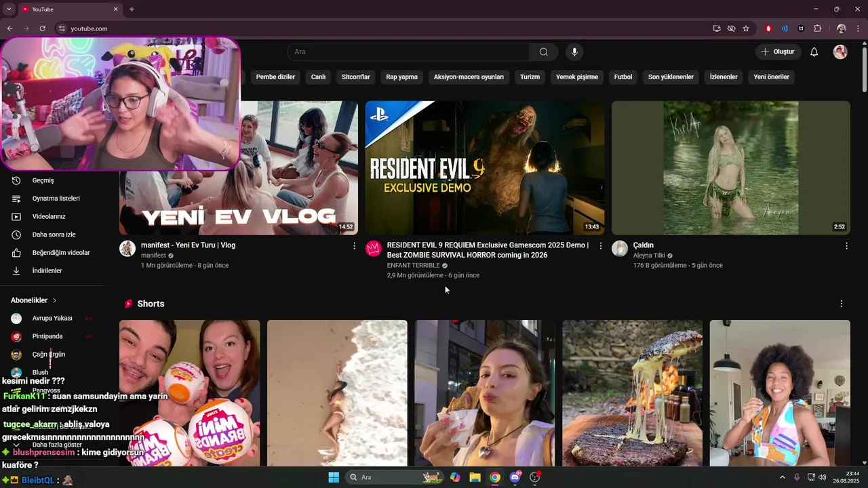Open the blue sound waves extension

pos(785,28)
